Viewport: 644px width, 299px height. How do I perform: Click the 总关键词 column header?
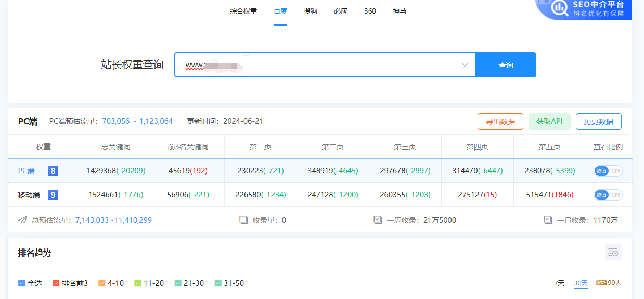coord(115,147)
